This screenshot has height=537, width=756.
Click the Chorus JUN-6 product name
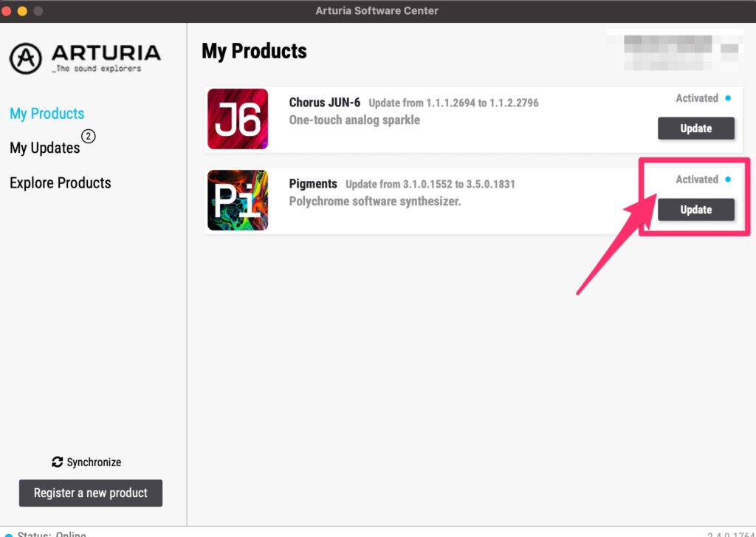pos(324,103)
